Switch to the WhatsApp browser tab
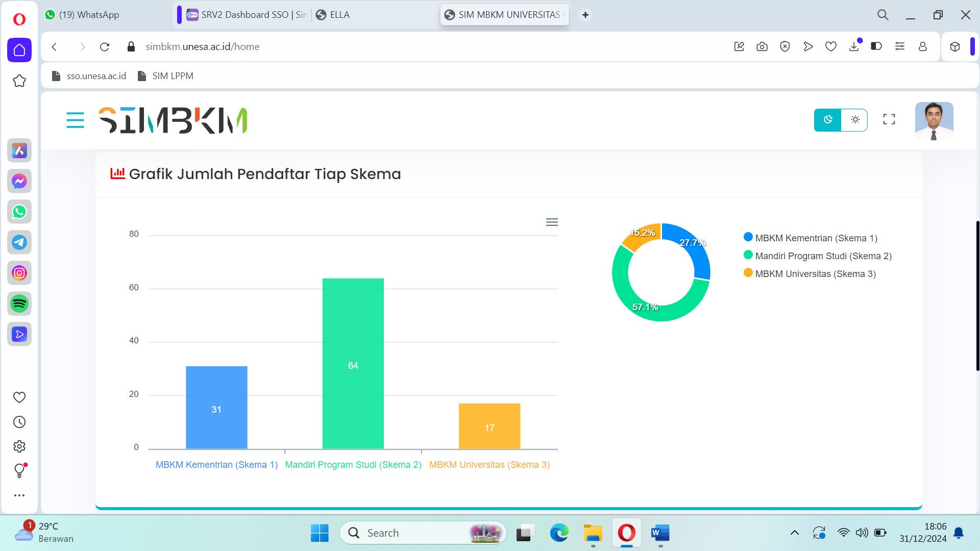 pyautogui.click(x=89, y=15)
